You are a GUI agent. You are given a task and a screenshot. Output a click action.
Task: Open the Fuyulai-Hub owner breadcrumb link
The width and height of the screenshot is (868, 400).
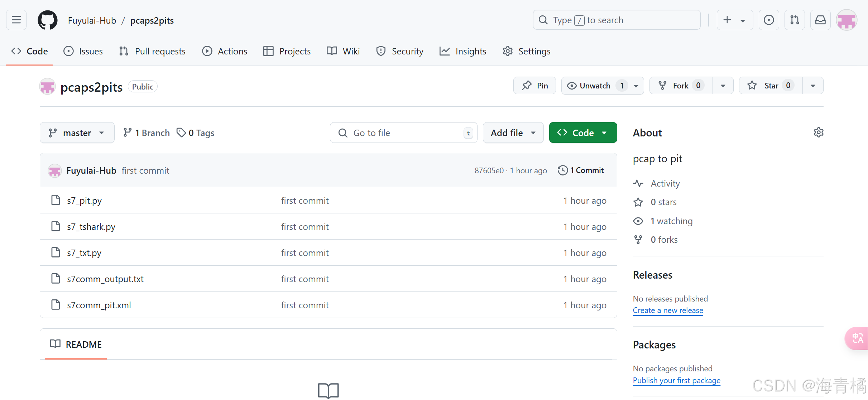pos(92,20)
